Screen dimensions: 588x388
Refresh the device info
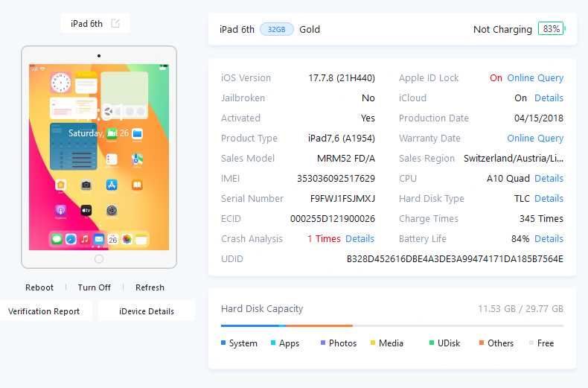click(150, 287)
